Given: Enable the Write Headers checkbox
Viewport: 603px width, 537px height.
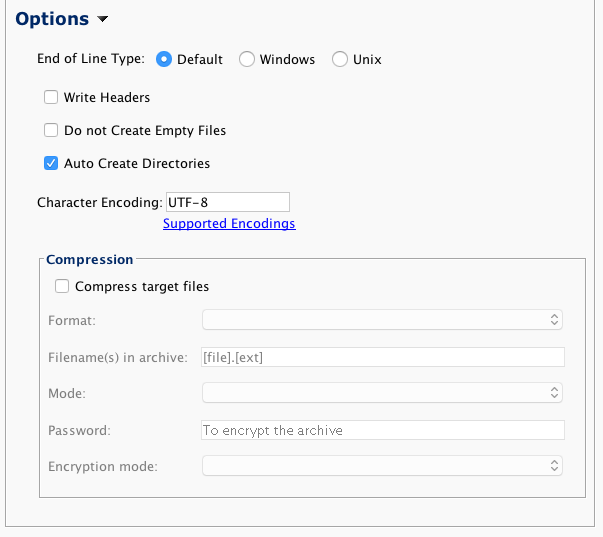Looking at the screenshot, I should pyautogui.click(x=51, y=98).
